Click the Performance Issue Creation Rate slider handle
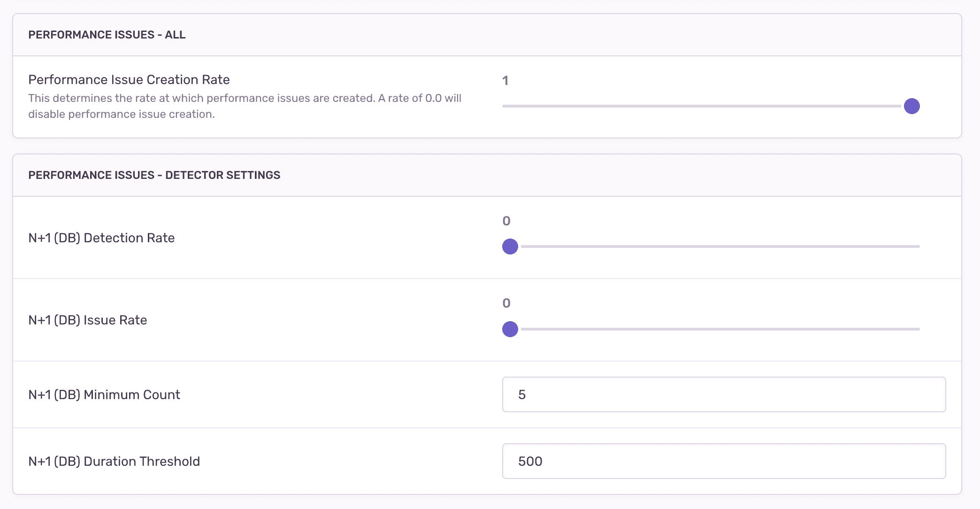 pos(912,106)
